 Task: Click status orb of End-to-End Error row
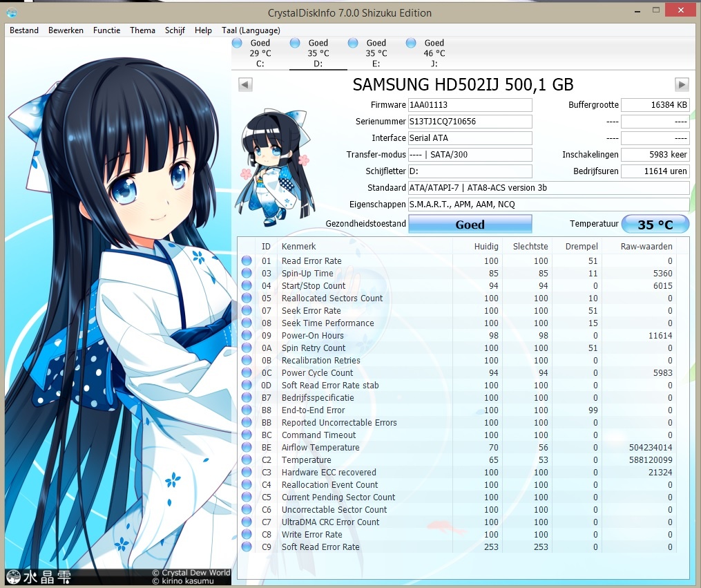(x=247, y=410)
